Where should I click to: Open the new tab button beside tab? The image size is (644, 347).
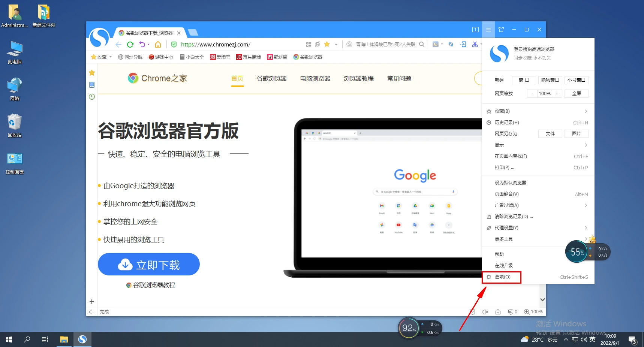[193, 32]
